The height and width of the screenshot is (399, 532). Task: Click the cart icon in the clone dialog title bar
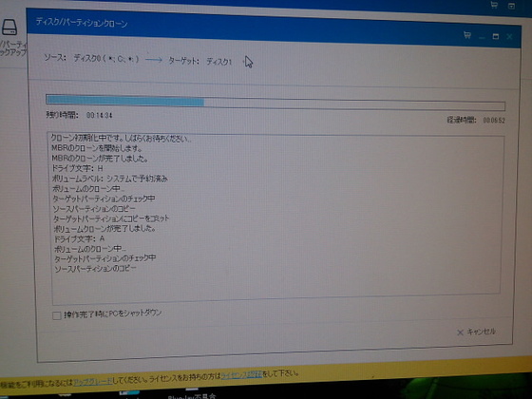467,35
